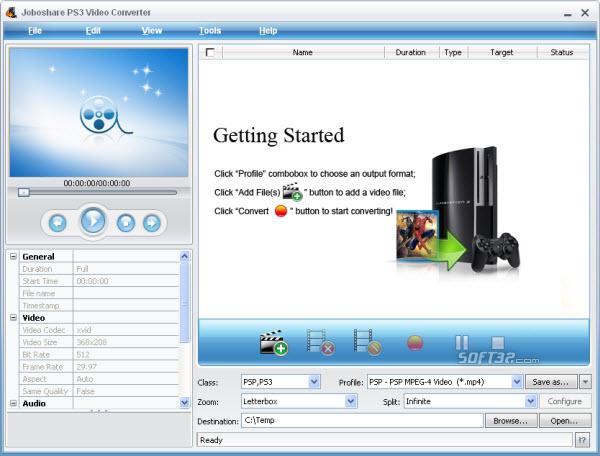Viewport: 600px width, 456px height.
Task: Click the Name column header
Action: tap(303, 52)
